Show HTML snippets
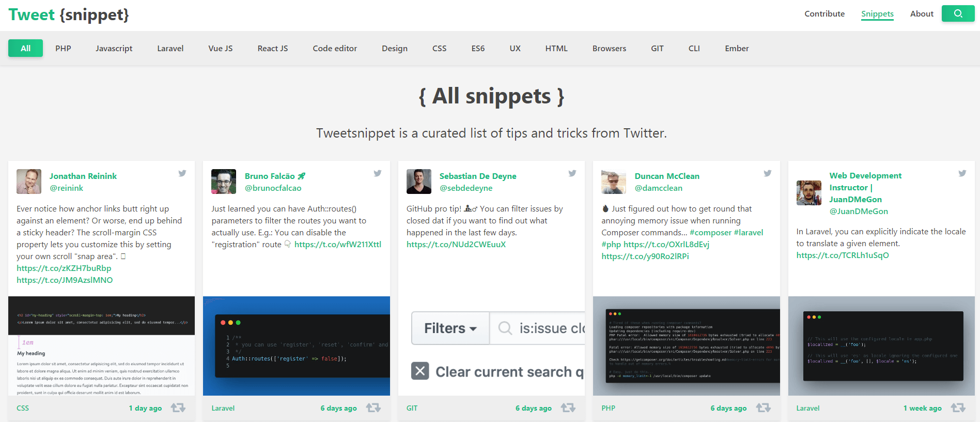980x422 pixels. (x=556, y=48)
